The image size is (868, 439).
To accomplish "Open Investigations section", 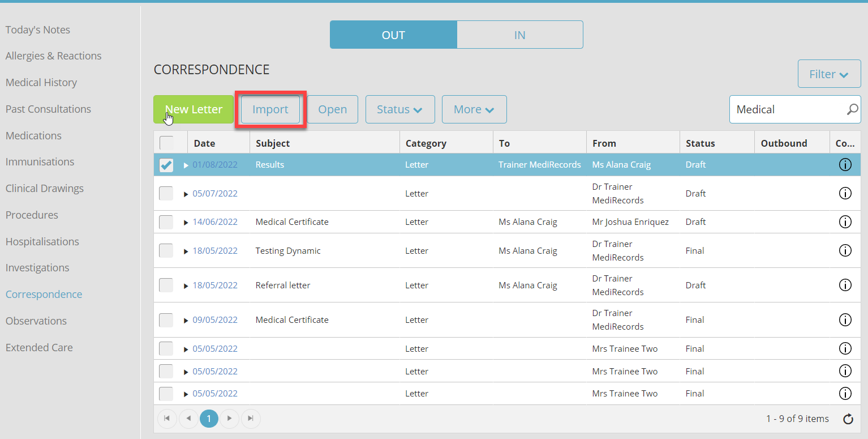I will point(37,267).
